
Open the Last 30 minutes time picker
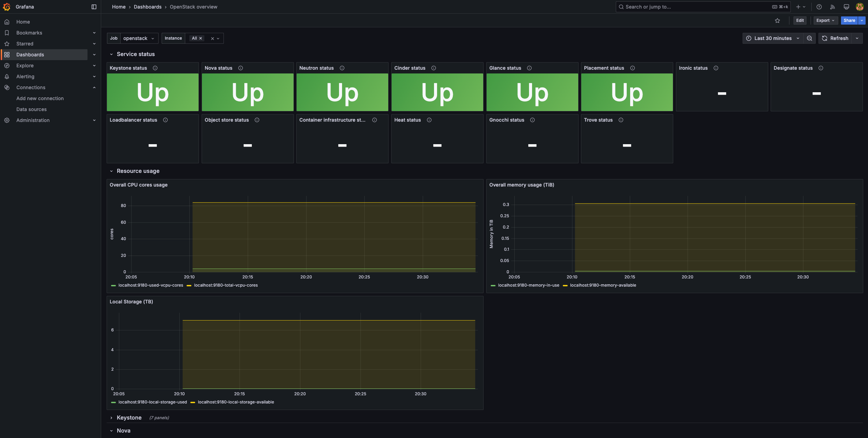tap(773, 38)
